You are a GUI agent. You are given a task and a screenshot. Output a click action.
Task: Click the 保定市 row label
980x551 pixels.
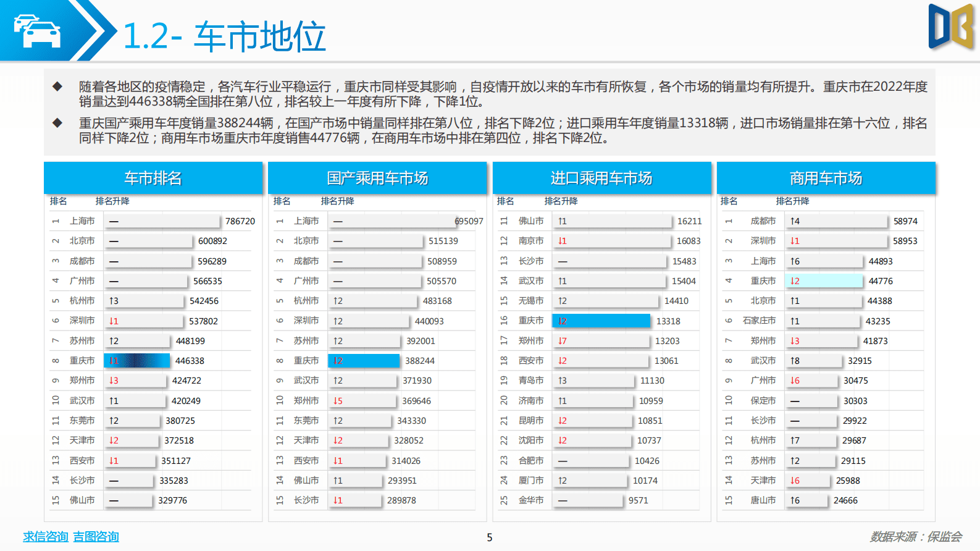point(763,401)
